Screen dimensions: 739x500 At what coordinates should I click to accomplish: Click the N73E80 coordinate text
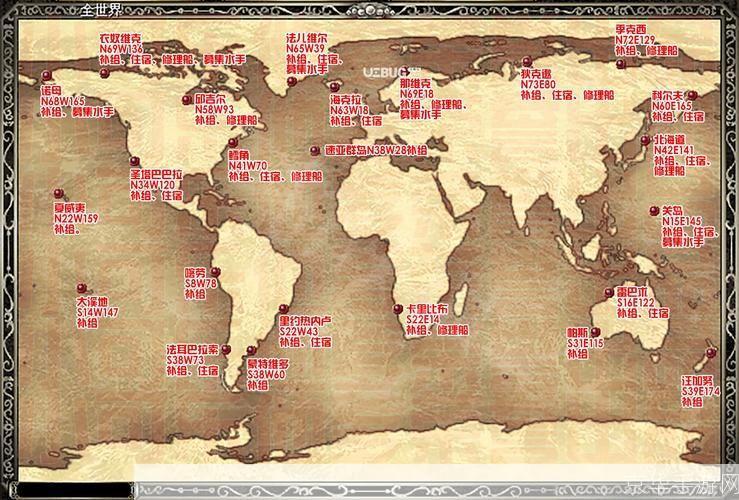pyautogui.click(x=538, y=84)
